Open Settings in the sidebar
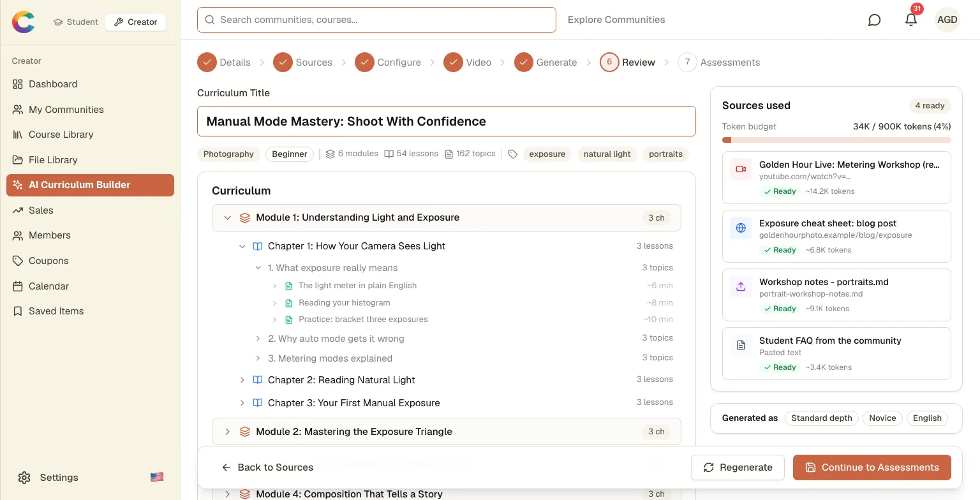The image size is (980, 500). tap(59, 477)
